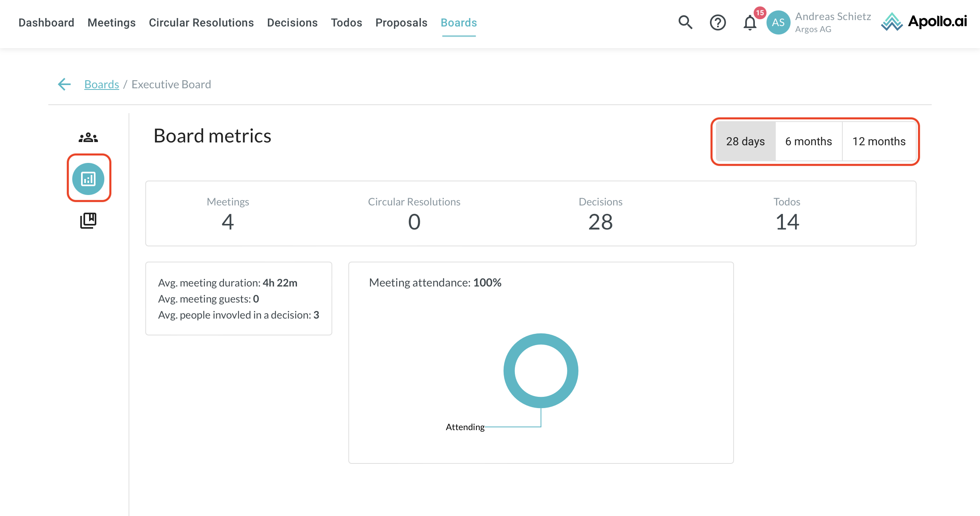
Task: Open the bookmarks collection sidebar icon
Action: 88,220
